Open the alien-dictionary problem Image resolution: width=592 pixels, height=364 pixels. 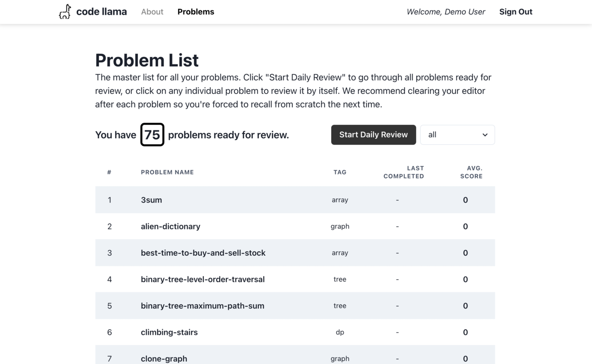(171, 226)
